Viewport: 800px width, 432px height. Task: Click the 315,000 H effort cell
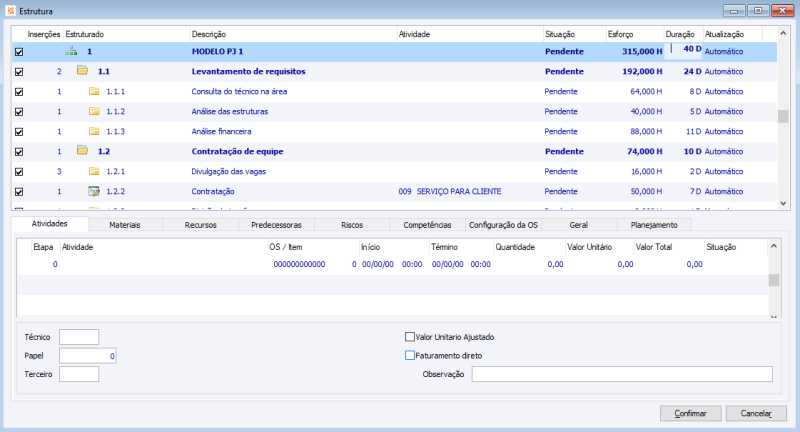pyautogui.click(x=642, y=52)
